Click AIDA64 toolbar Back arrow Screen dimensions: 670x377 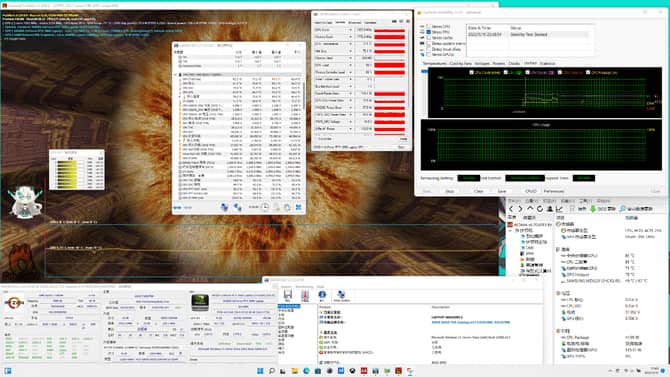point(511,209)
